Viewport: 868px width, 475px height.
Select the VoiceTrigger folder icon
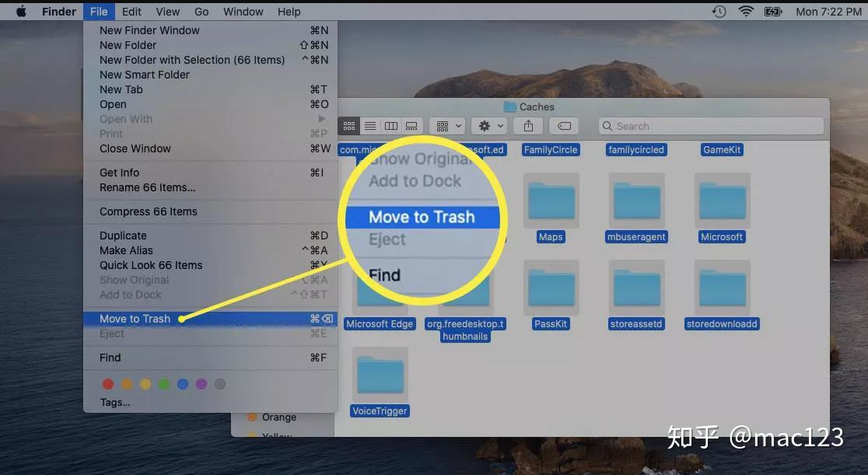click(x=380, y=375)
